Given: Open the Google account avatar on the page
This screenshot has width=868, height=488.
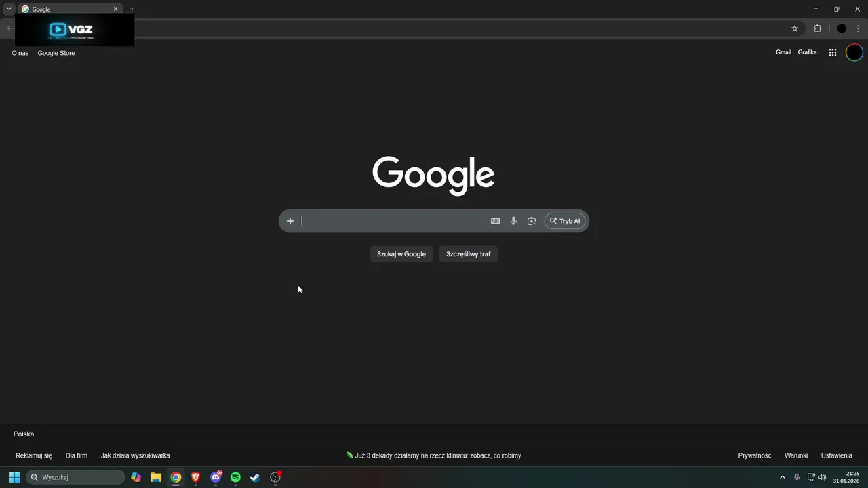Looking at the screenshot, I should click(854, 52).
